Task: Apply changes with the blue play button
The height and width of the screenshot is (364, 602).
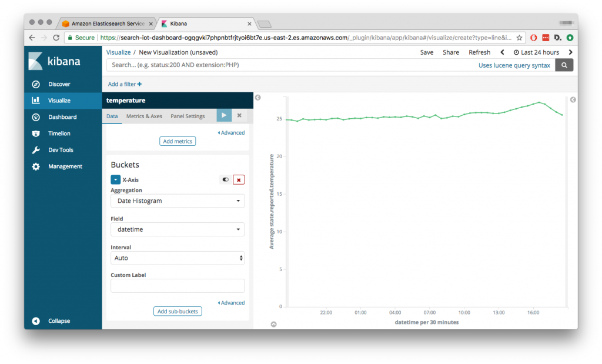Action: 224,115
